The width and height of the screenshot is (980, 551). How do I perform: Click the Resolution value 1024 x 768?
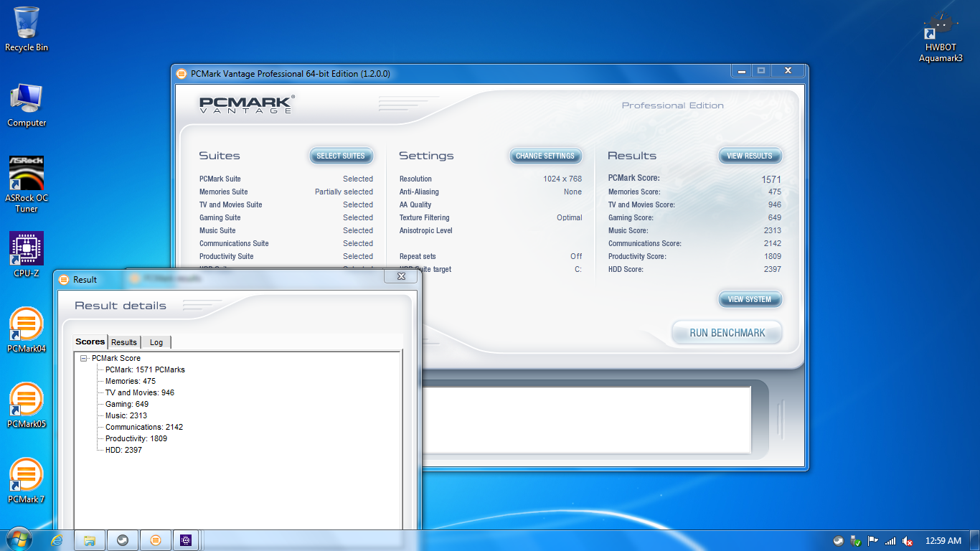562,179
